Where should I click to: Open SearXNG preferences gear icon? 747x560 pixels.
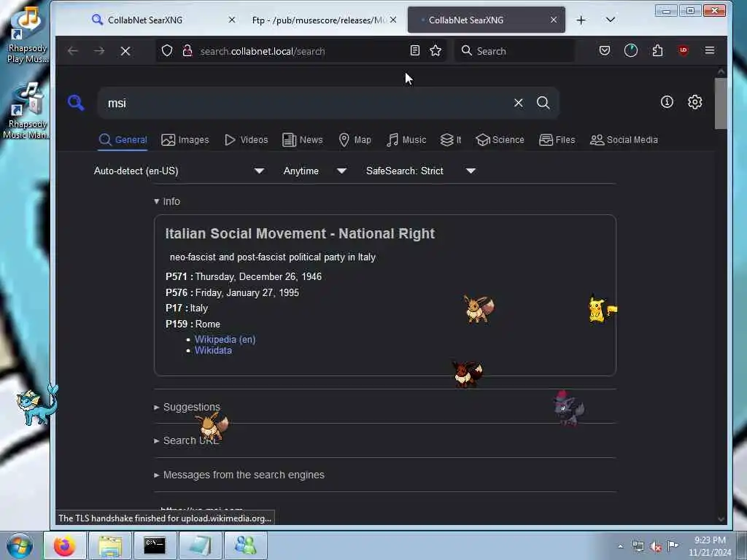pos(695,102)
